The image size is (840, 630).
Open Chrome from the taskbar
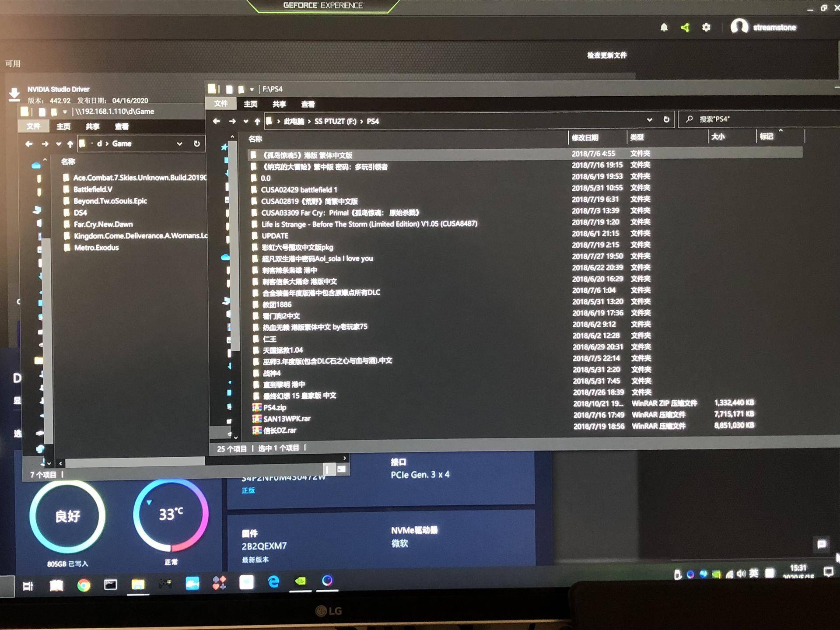(x=84, y=585)
